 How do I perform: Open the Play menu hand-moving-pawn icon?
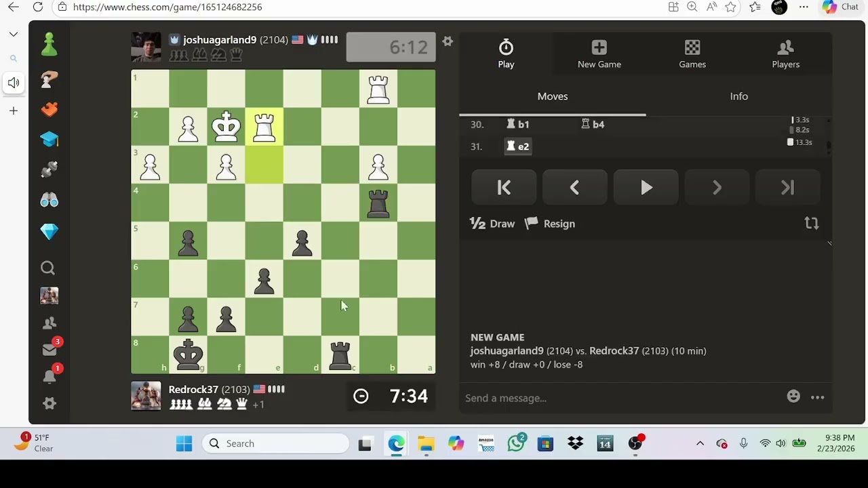49,79
